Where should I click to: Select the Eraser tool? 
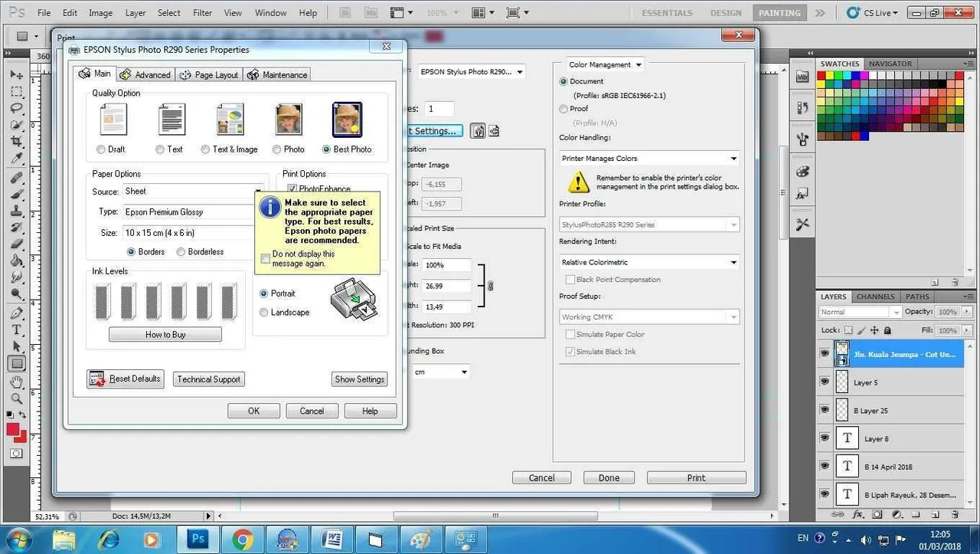point(16,244)
